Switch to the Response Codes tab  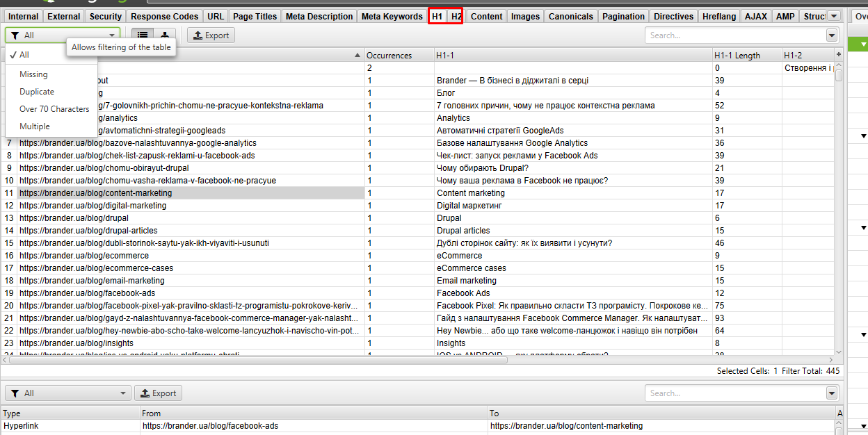(x=165, y=16)
